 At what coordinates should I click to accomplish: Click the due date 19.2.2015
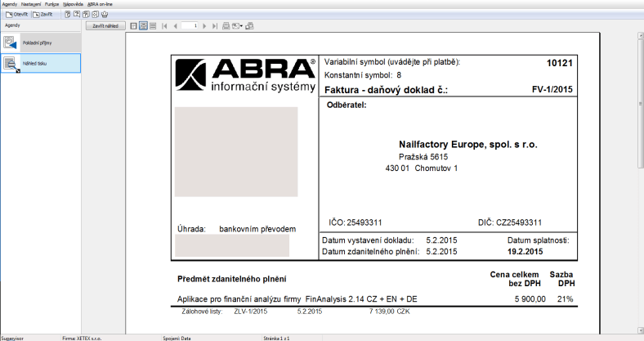[525, 251]
